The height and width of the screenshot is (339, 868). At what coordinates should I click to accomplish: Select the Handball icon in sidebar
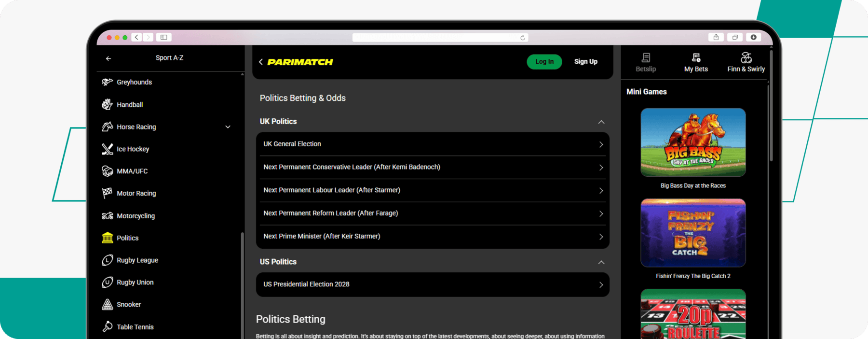pyautogui.click(x=107, y=104)
